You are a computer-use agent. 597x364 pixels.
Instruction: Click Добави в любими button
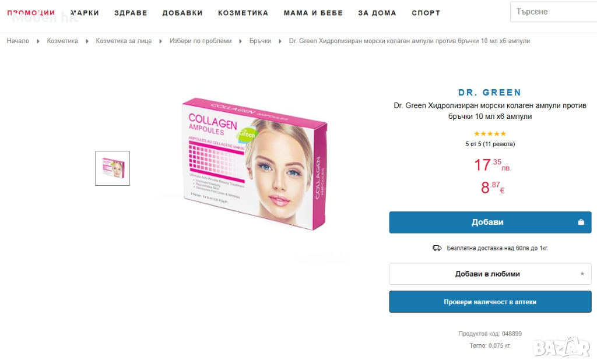coord(490,274)
